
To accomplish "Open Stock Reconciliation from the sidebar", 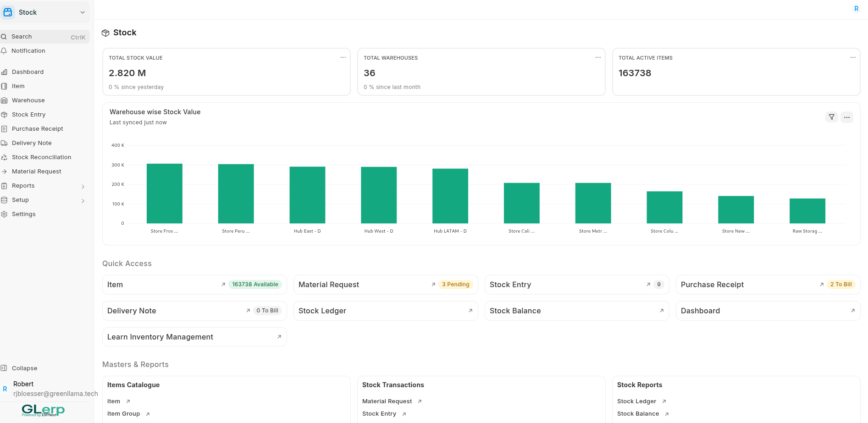I will 41,157.
